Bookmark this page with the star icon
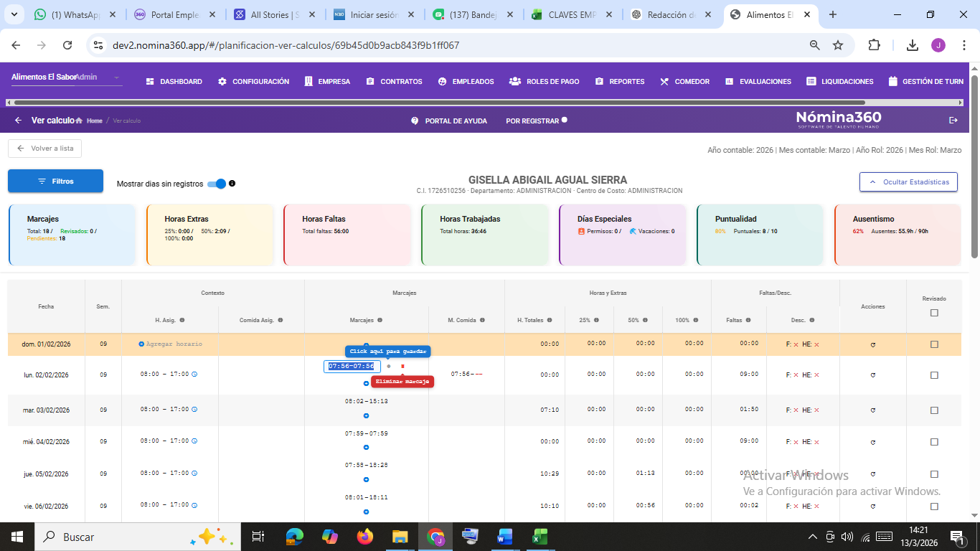The image size is (980, 551). 838,45
